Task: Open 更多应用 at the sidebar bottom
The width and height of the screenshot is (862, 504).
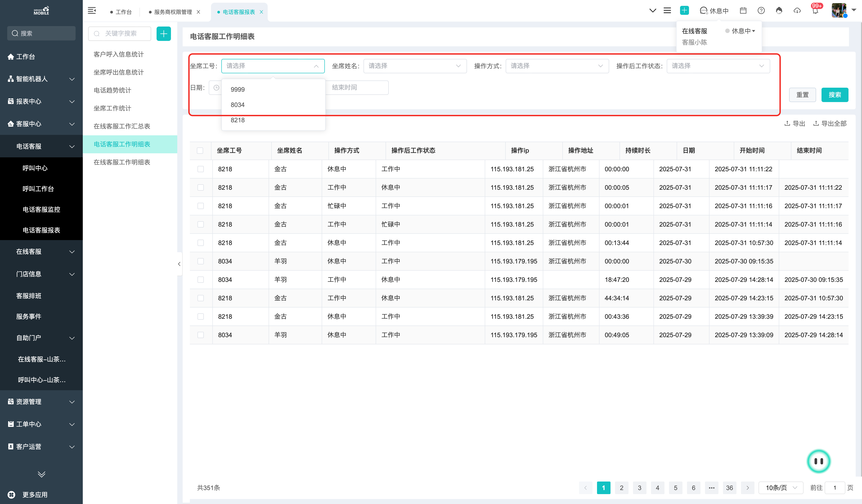Action: [28, 494]
